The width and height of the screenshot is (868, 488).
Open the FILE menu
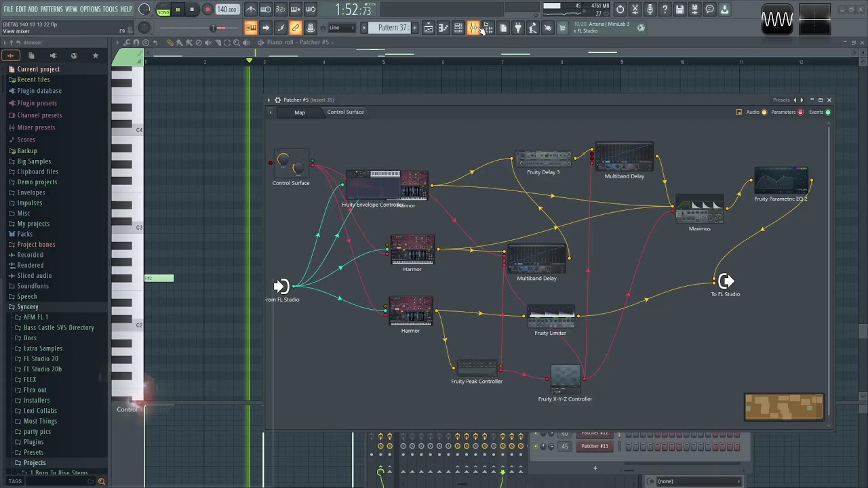pos(8,9)
